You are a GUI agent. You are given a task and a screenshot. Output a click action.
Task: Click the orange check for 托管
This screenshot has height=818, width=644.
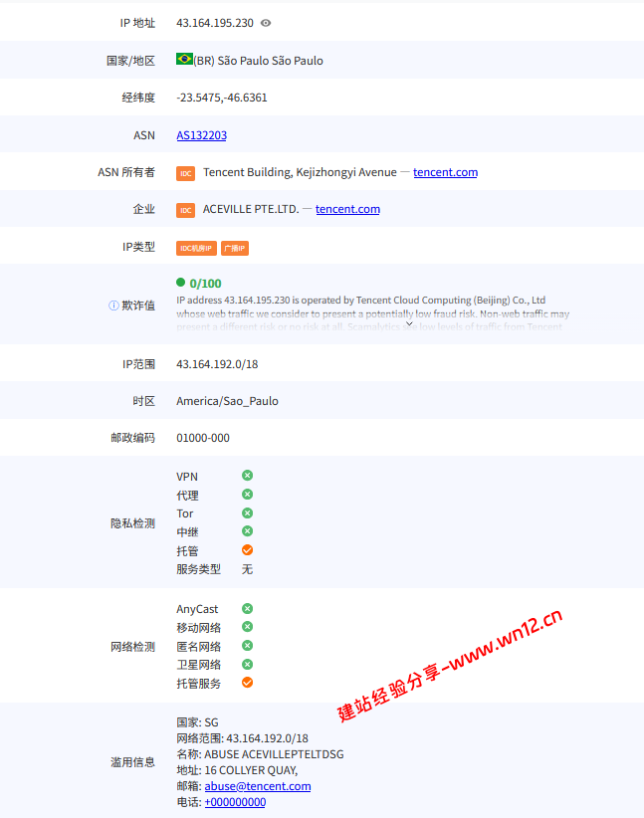248,550
